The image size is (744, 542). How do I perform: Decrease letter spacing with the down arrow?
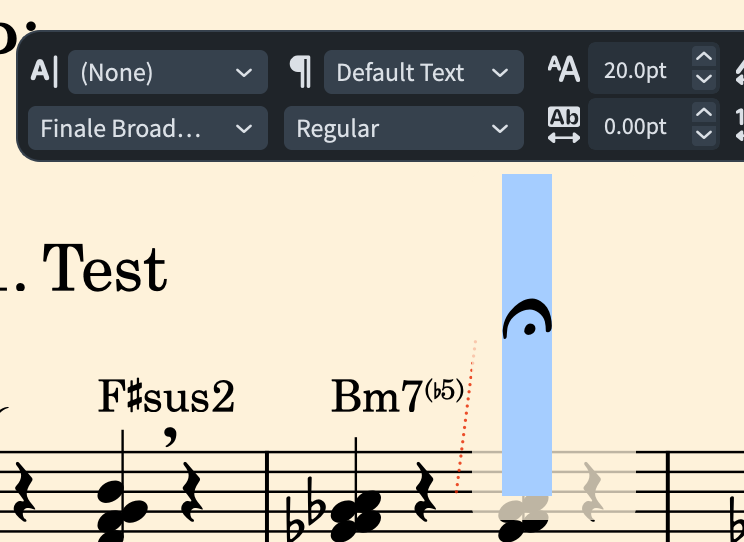(x=704, y=136)
